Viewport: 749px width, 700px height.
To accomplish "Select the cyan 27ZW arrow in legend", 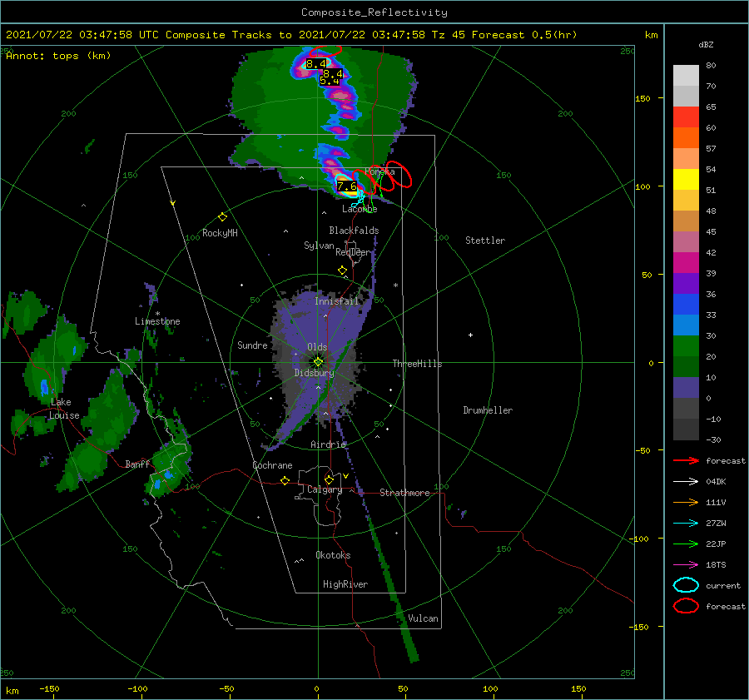I will click(x=686, y=524).
